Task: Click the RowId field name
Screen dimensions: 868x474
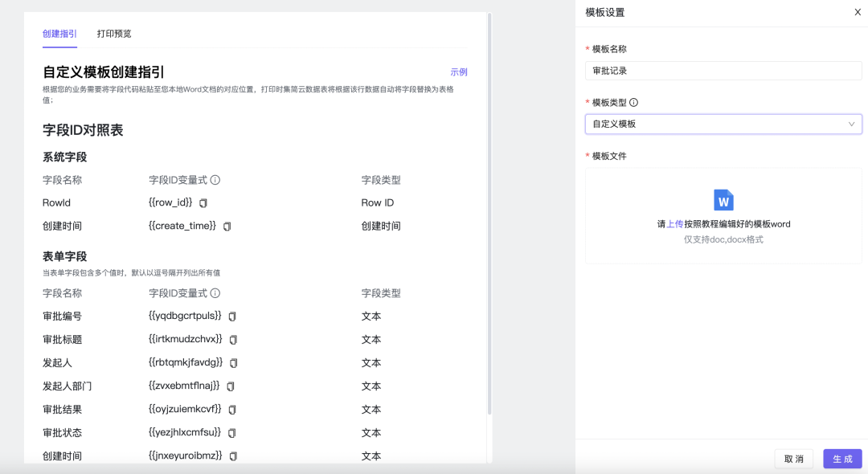Action: click(56, 203)
